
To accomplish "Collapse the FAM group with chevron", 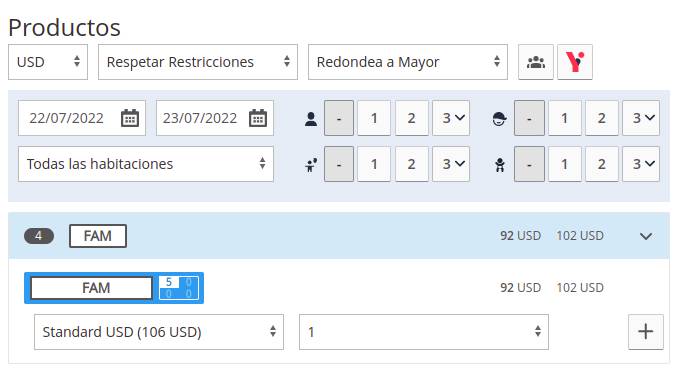I will (x=645, y=236).
